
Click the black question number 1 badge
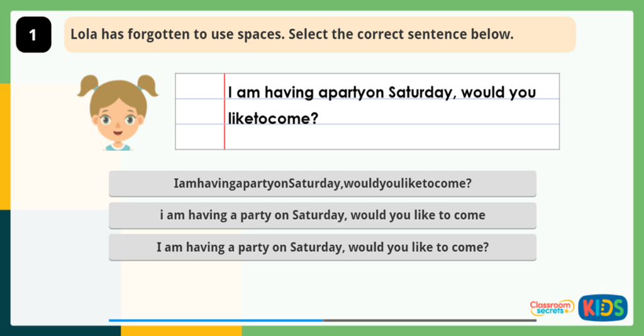(34, 35)
